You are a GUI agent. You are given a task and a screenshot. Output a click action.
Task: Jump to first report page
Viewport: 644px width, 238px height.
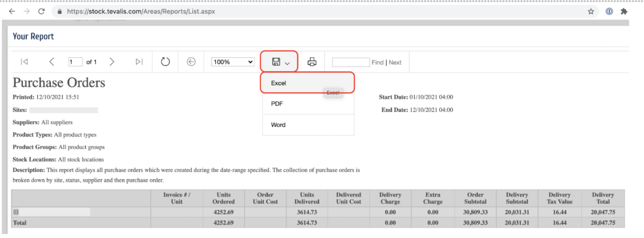[x=24, y=62]
